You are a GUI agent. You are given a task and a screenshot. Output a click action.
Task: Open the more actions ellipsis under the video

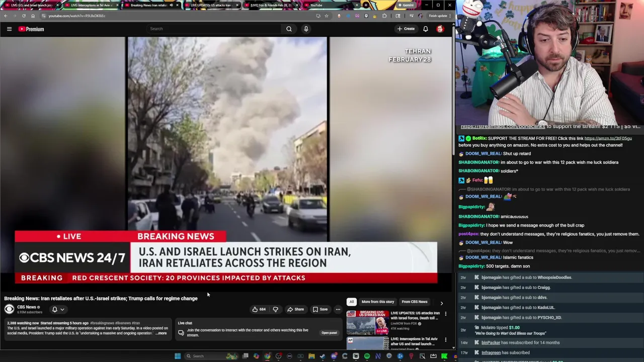pyautogui.click(x=338, y=309)
